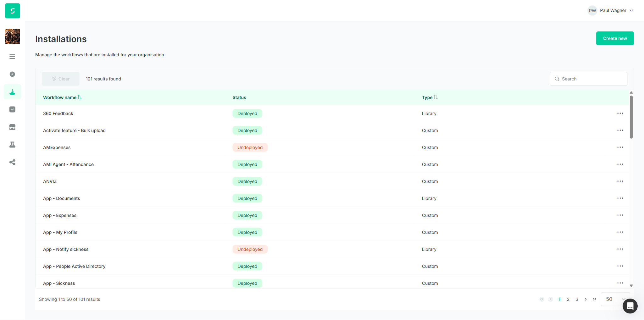The width and height of the screenshot is (644, 320).
Task: Select the ANVIZ workflow name
Action: pos(50,181)
